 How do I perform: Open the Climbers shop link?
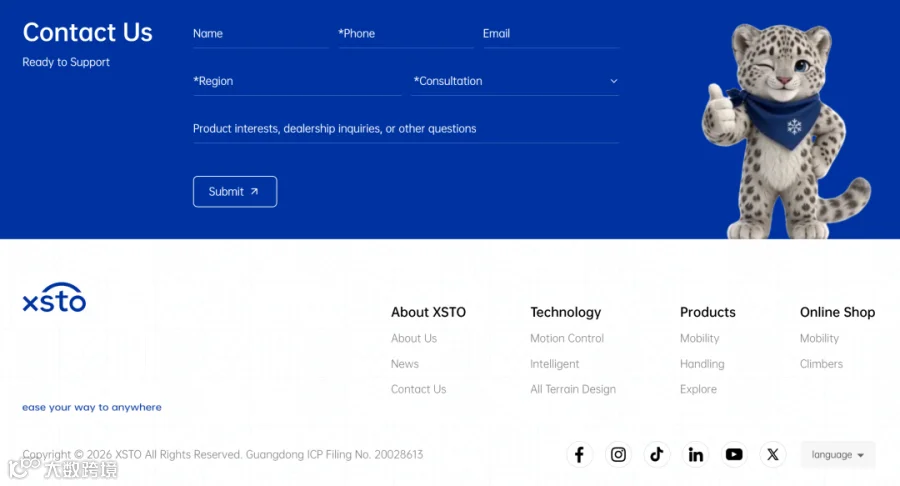tap(821, 364)
